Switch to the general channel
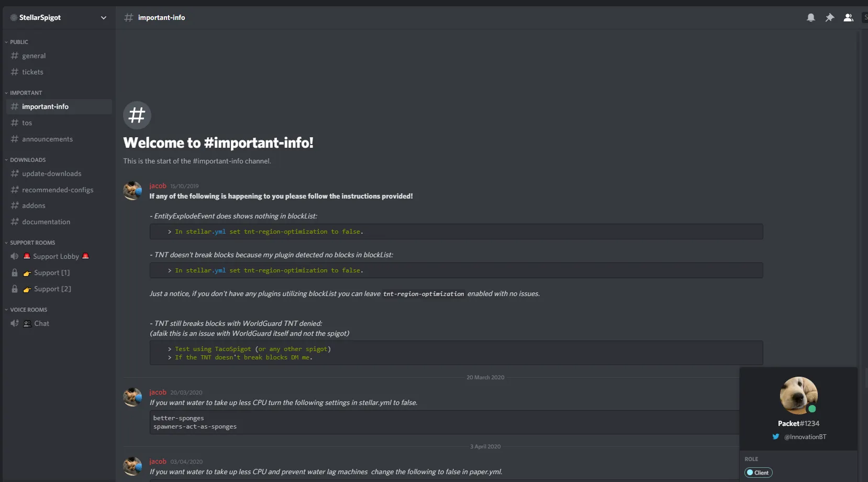Screen dimensions: 868x482 34,56
